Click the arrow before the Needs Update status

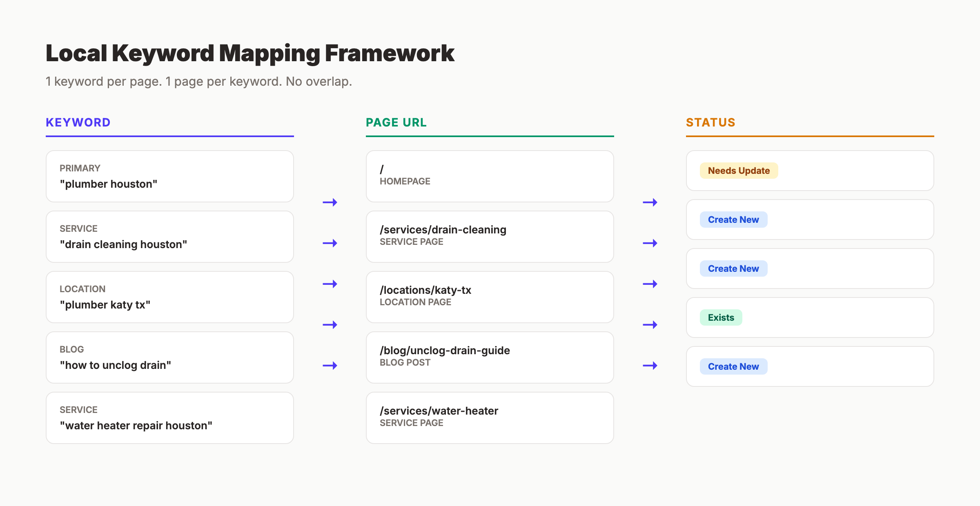pyautogui.click(x=650, y=202)
